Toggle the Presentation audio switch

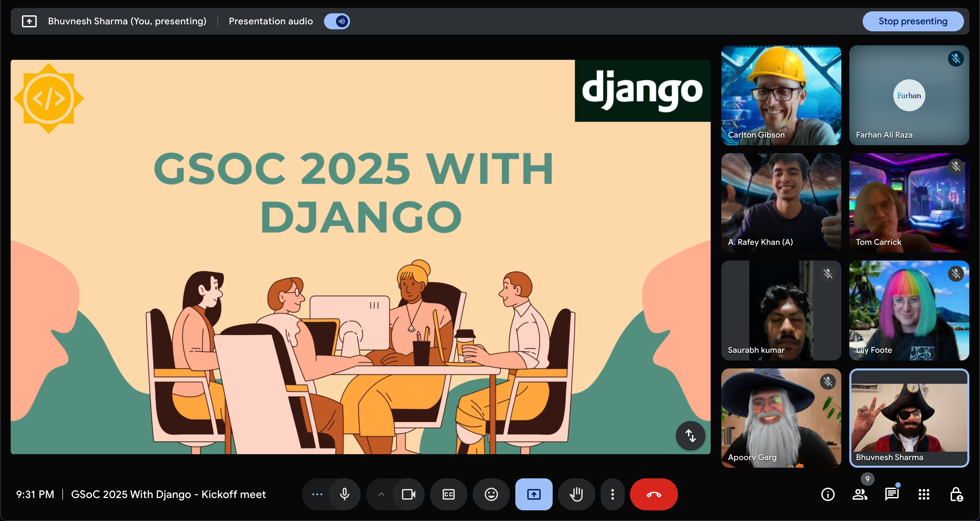tap(337, 21)
